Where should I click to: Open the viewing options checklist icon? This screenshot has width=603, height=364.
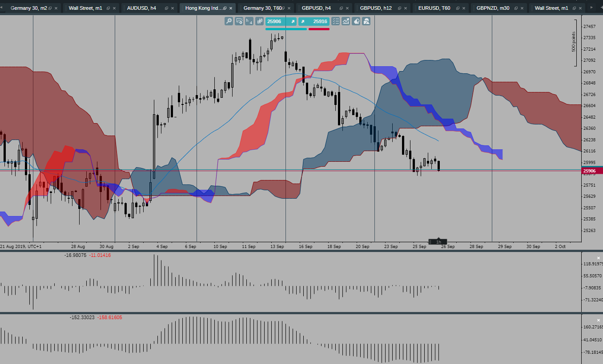pos(335,21)
